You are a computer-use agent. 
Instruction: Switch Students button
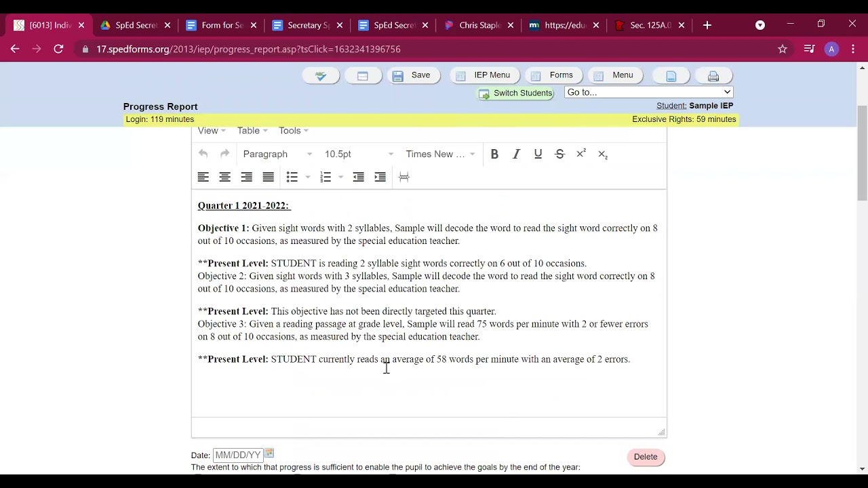(515, 93)
